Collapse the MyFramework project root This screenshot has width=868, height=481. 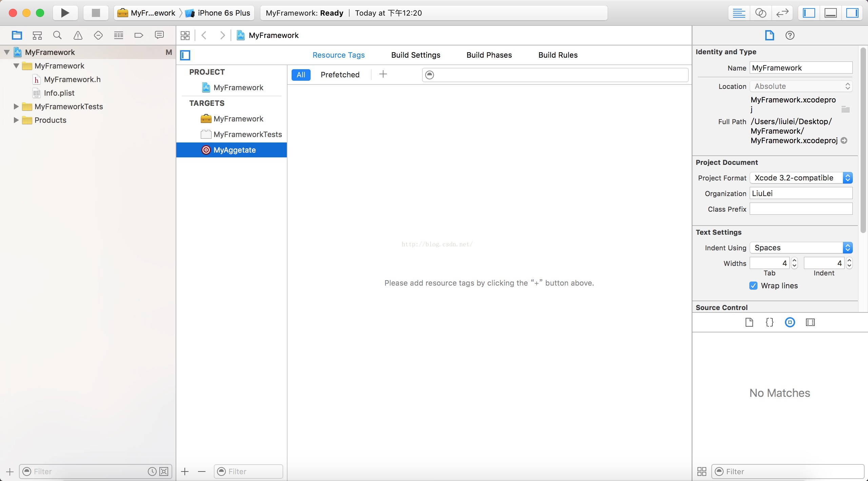coord(7,52)
